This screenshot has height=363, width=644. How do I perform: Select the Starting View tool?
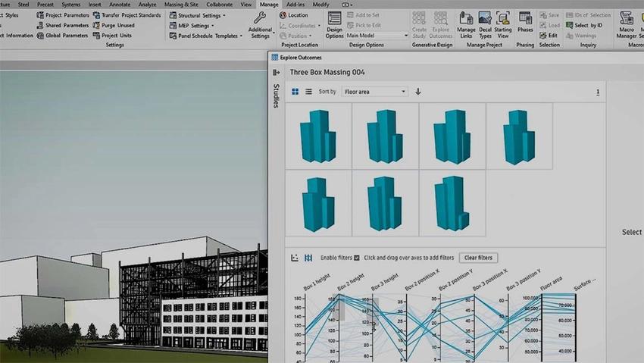pyautogui.click(x=503, y=23)
